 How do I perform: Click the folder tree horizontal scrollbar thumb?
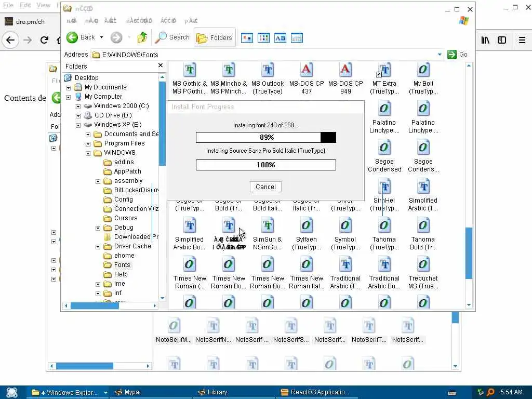(x=95, y=305)
